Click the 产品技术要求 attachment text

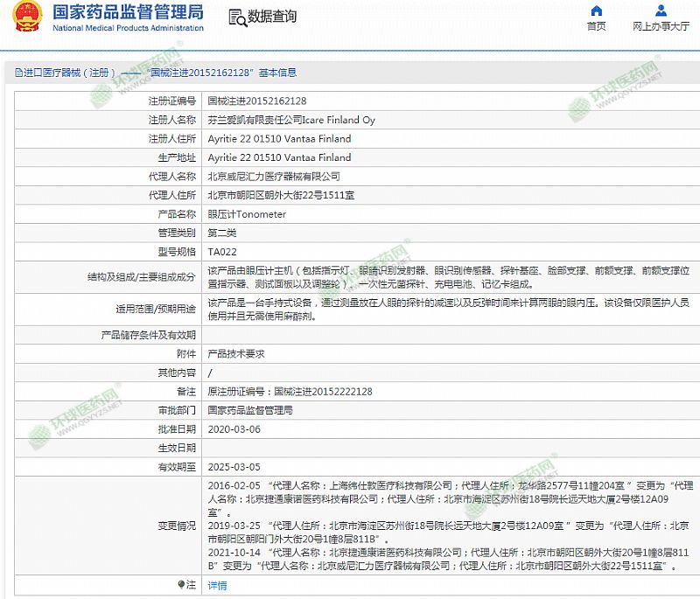[235, 353]
